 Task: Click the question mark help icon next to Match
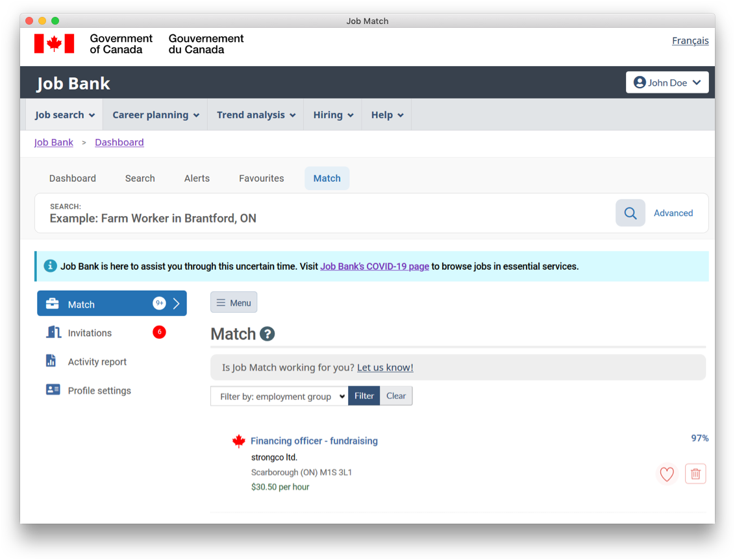point(268,334)
